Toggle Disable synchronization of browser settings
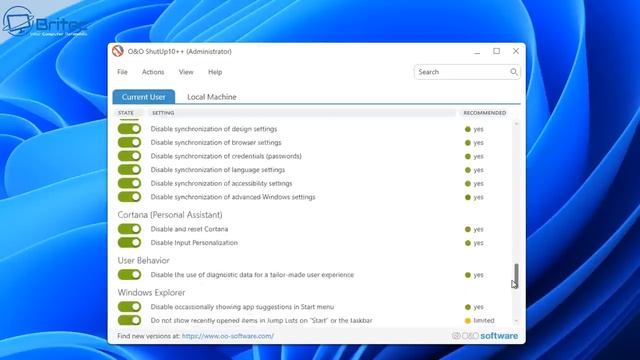 pyautogui.click(x=129, y=142)
